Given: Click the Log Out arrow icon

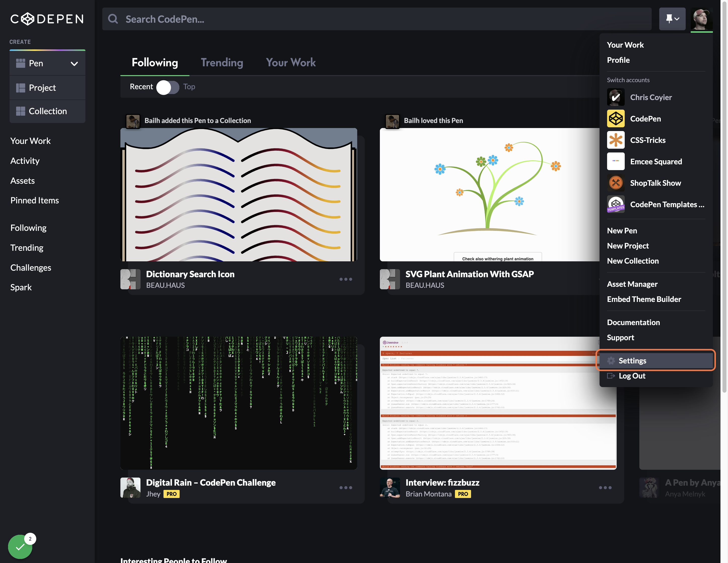Looking at the screenshot, I should [611, 376].
